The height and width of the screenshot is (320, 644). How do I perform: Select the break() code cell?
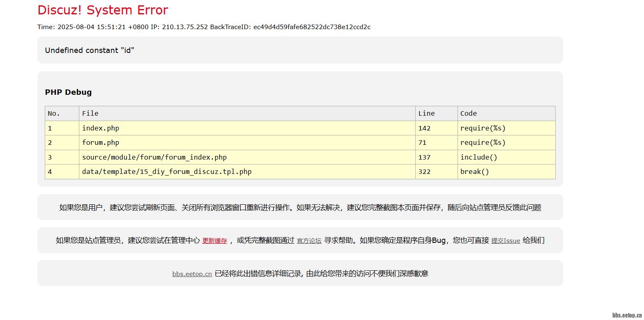coord(506,172)
